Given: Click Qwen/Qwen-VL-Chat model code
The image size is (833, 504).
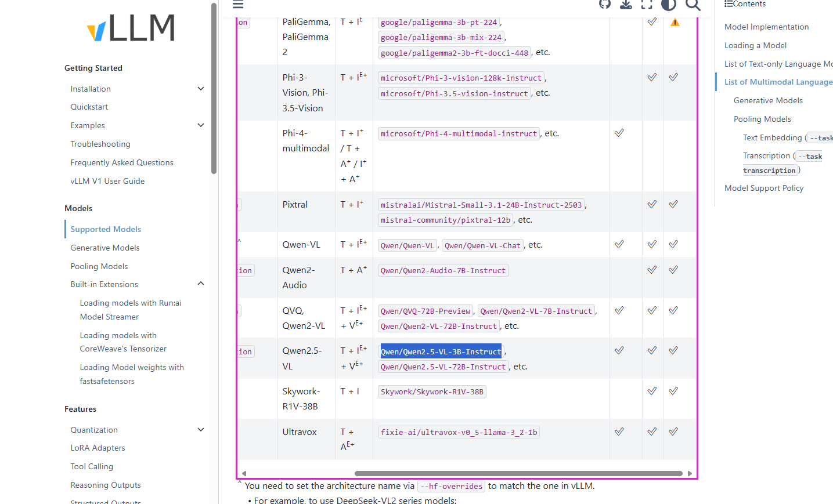Looking at the screenshot, I should [x=482, y=246].
